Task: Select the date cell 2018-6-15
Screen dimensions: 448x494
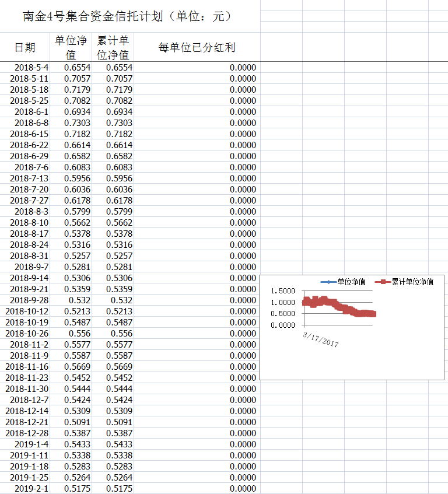Action: point(25,134)
